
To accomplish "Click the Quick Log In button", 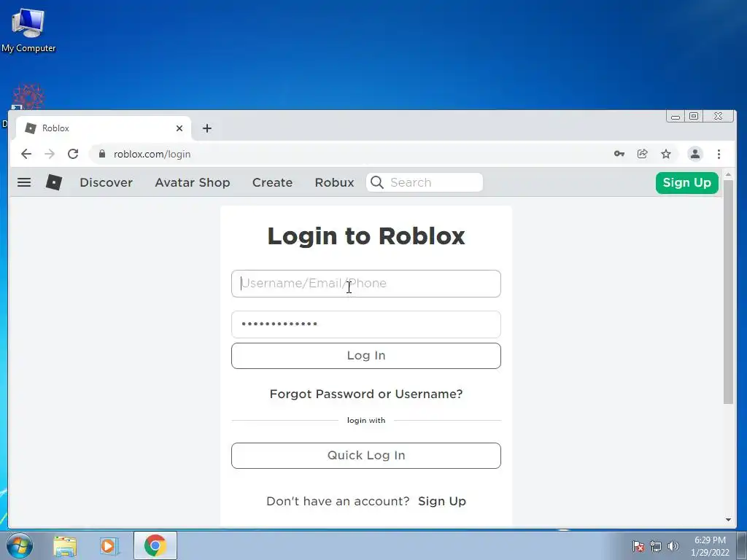I will 366,456.
